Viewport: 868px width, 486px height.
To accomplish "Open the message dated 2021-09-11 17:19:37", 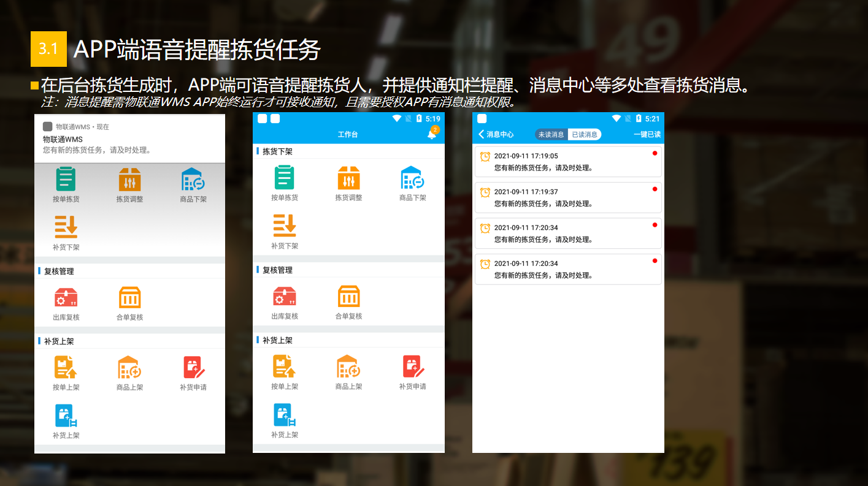I will [x=568, y=197].
